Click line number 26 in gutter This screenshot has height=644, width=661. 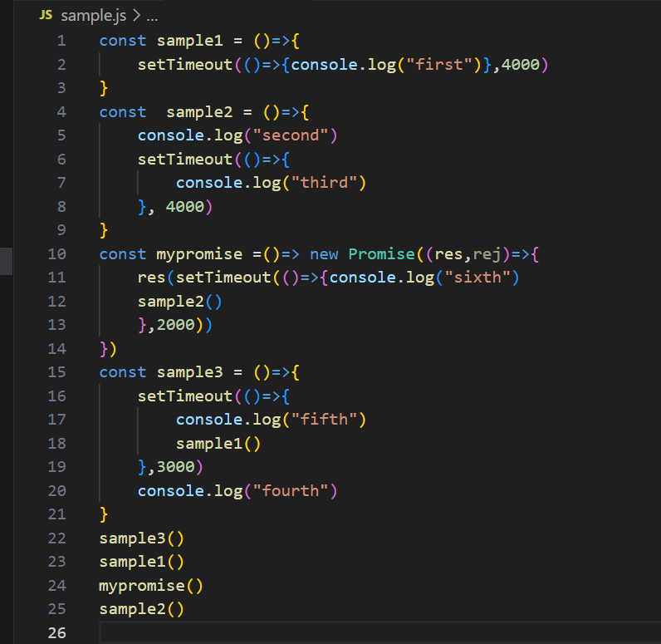57,632
